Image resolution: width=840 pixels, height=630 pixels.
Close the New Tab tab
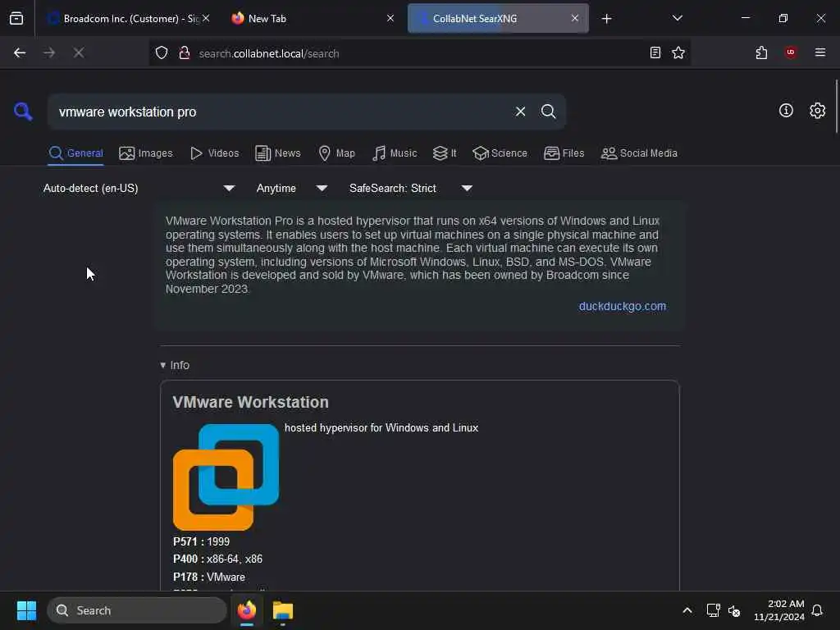click(x=390, y=18)
